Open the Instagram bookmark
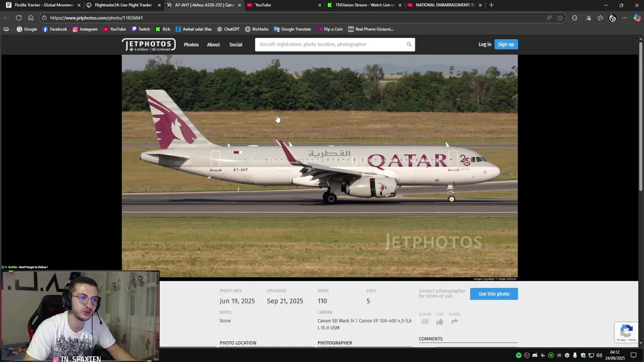The image size is (644, 362). point(85,29)
